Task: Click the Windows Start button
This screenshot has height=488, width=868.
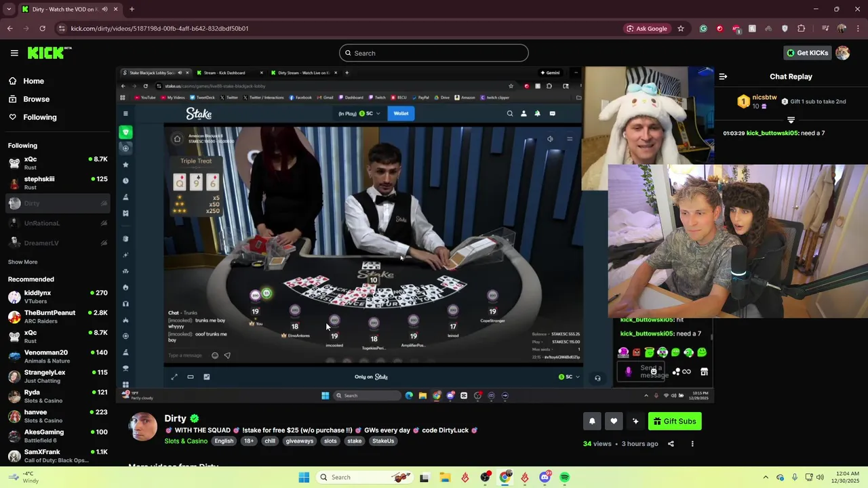Action: pos(304,477)
